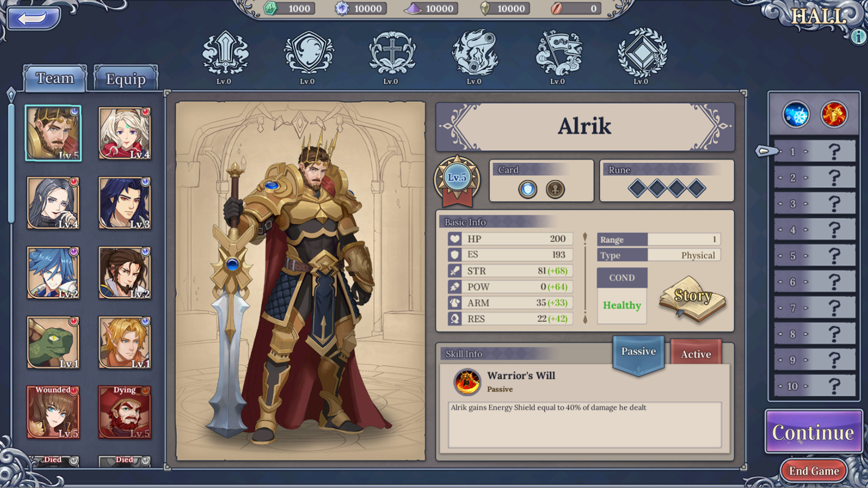This screenshot has width=868, height=488.
Task: Click the blue snowflake element orb
Action: pos(796,114)
